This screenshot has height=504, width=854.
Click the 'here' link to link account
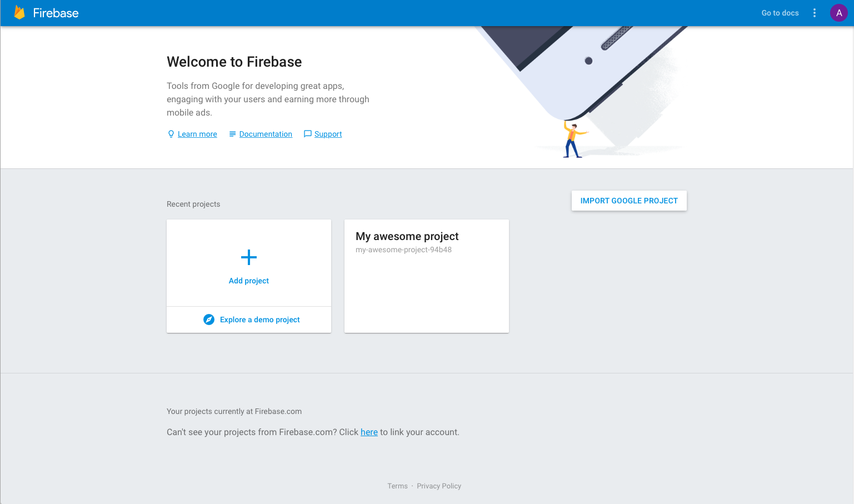(369, 432)
